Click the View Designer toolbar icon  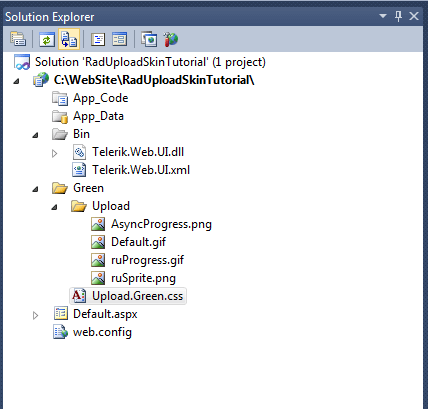tap(119, 39)
